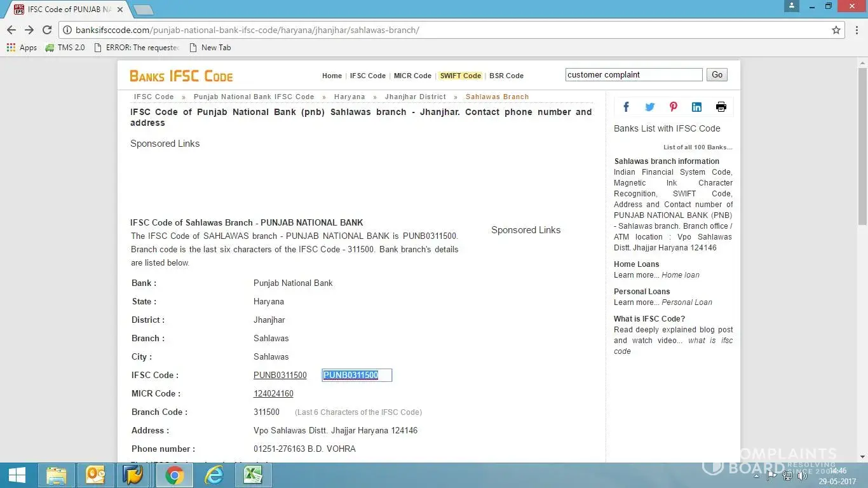Click the customer complaint search field
The width and height of the screenshot is (868, 488).
(x=634, y=75)
